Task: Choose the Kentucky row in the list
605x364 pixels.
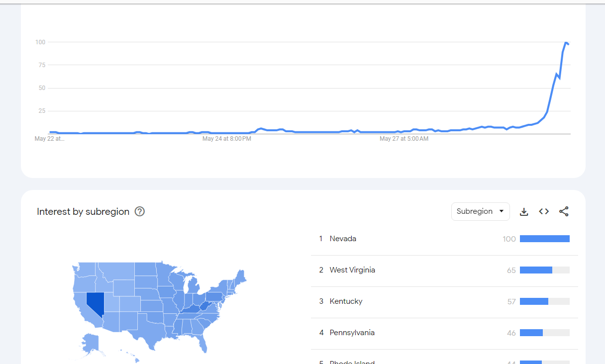Action: pyautogui.click(x=444, y=301)
